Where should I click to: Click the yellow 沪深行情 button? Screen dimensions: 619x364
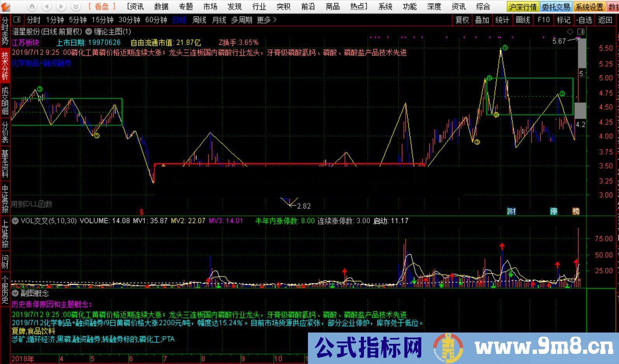click(523, 7)
